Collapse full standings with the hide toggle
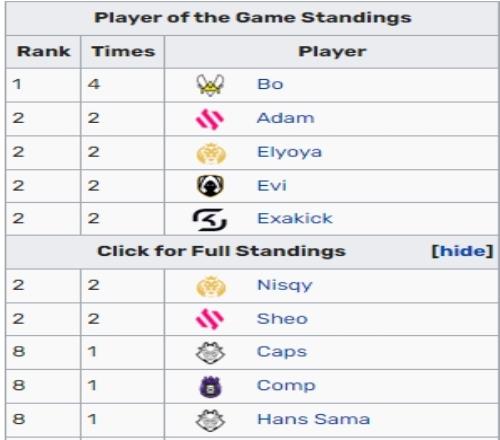The width and height of the screenshot is (500, 440). click(x=462, y=251)
